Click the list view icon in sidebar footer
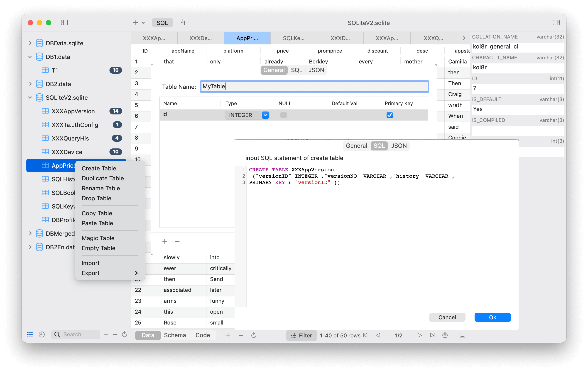 point(30,334)
